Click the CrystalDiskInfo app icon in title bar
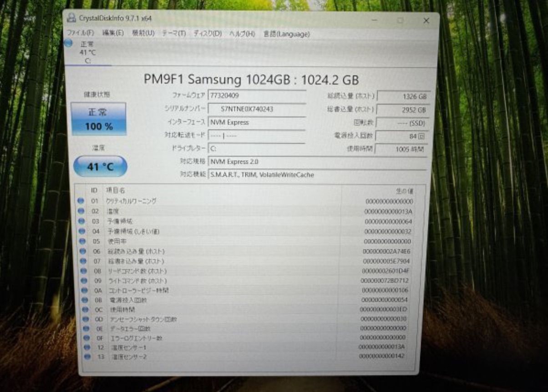 click(71, 18)
